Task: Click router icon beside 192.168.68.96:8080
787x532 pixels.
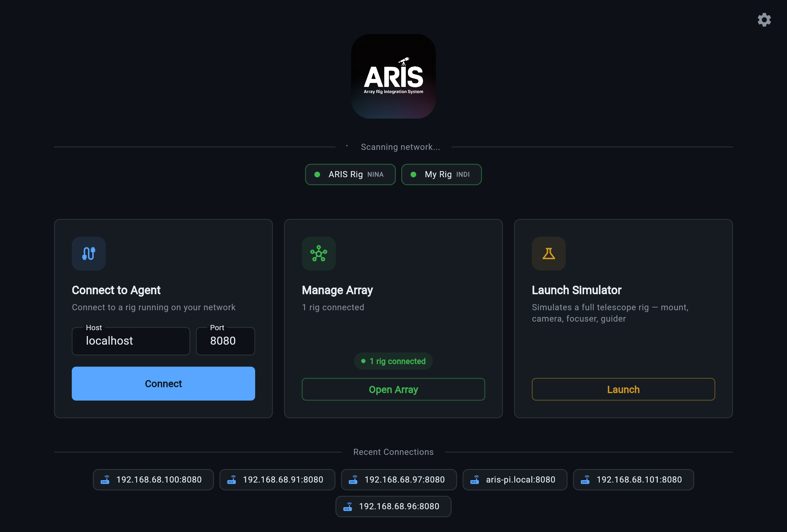Action: (x=348, y=506)
